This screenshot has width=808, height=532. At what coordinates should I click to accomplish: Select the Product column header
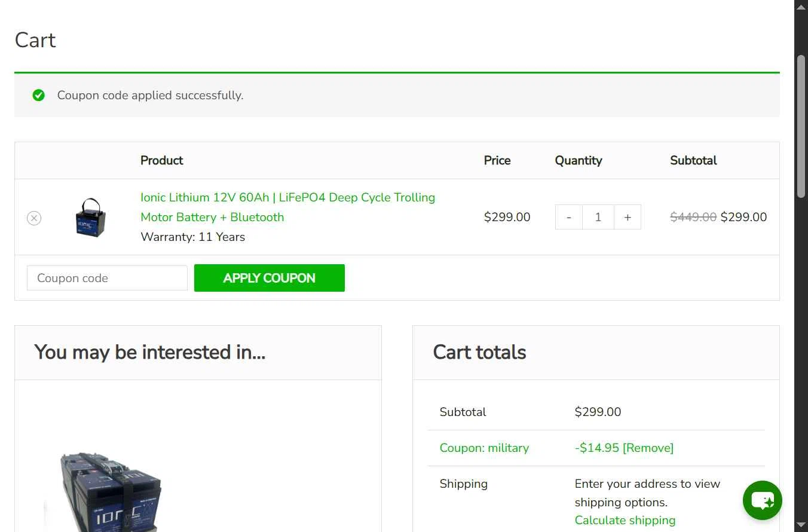pyautogui.click(x=161, y=160)
